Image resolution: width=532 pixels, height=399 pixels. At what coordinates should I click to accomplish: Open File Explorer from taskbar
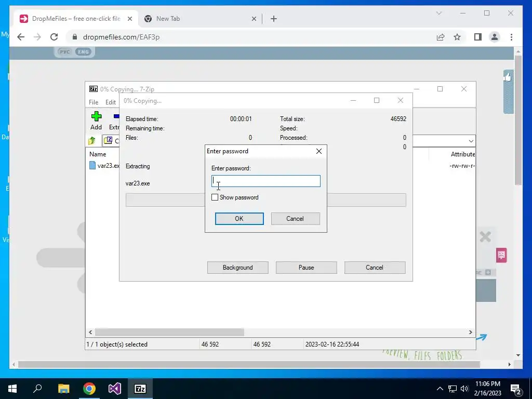pos(63,389)
